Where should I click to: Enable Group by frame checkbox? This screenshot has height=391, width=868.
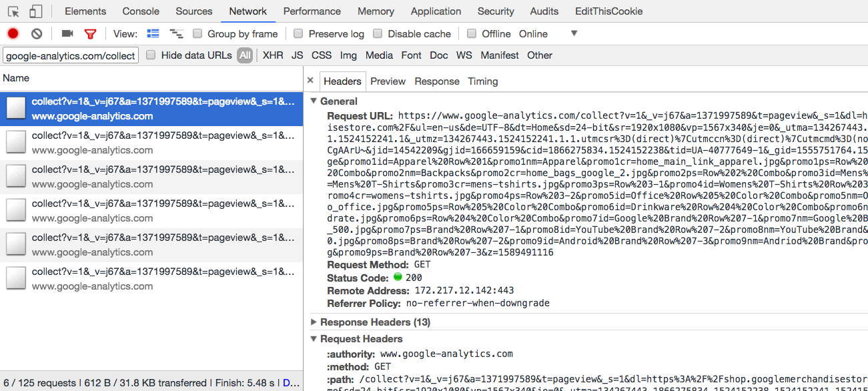coord(197,33)
